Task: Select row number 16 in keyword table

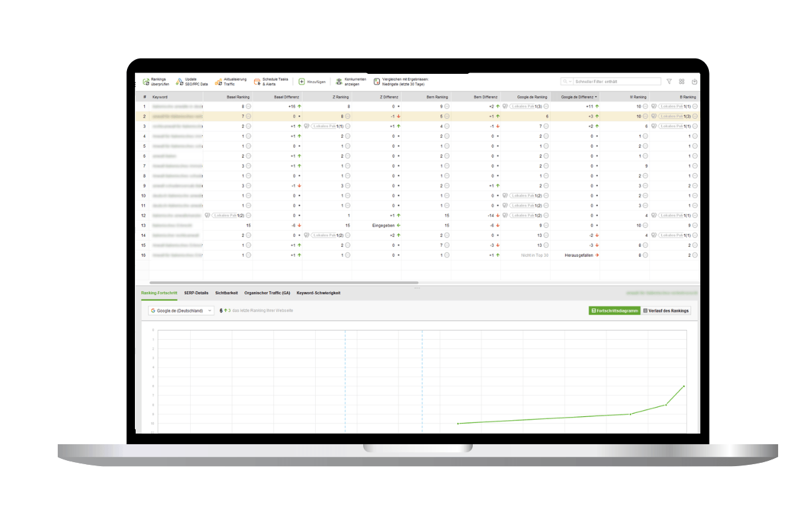Action: coord(144,255)
